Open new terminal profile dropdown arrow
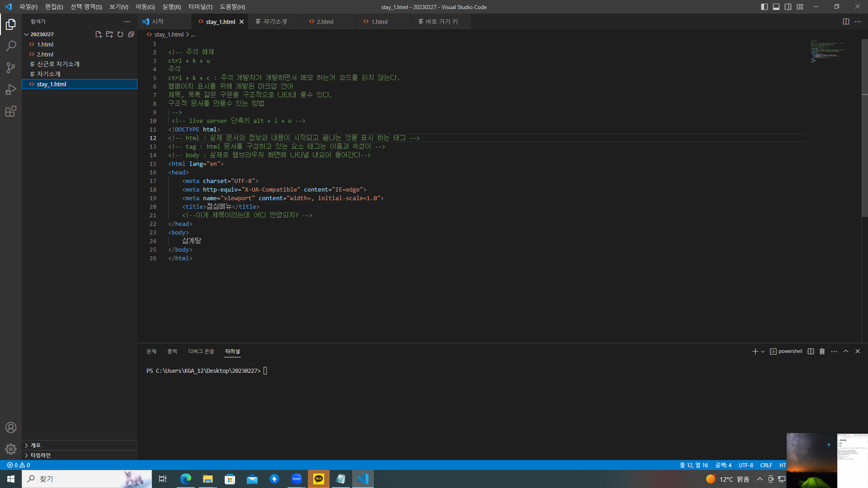Image resolution: width=868 pixels, height=488 pixels. pyautogui.click(x=763, y=352)
